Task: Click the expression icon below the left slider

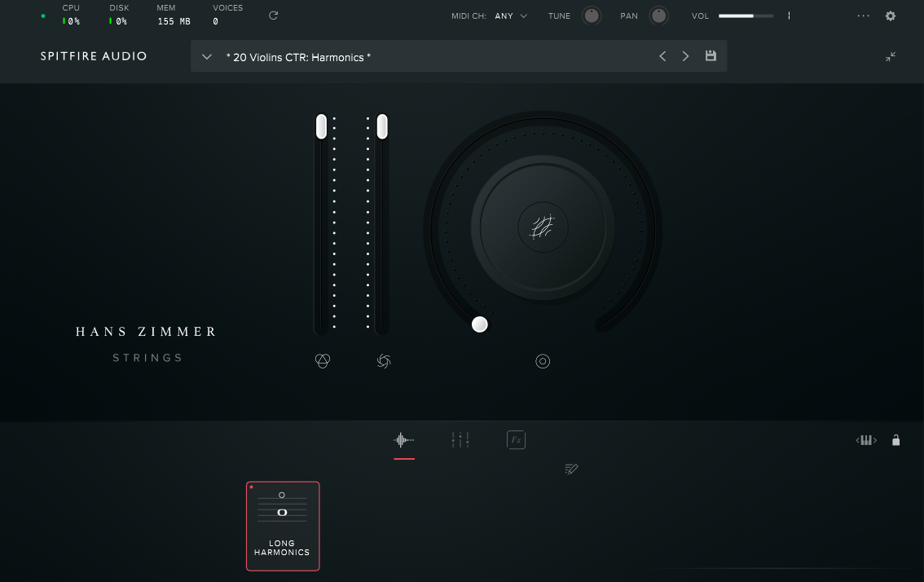Action: tap(323, 361)
